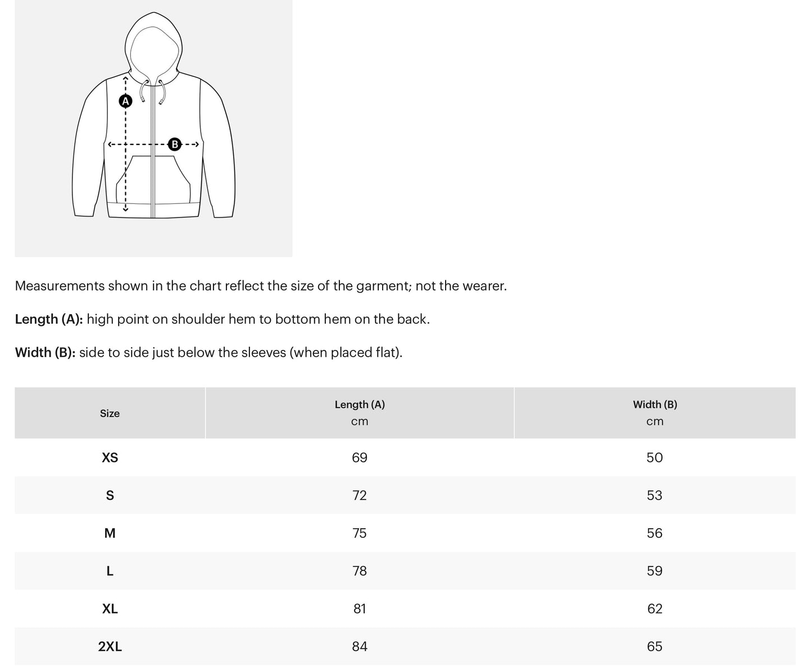Click the 69 length value for XS

tap(360, 457)
